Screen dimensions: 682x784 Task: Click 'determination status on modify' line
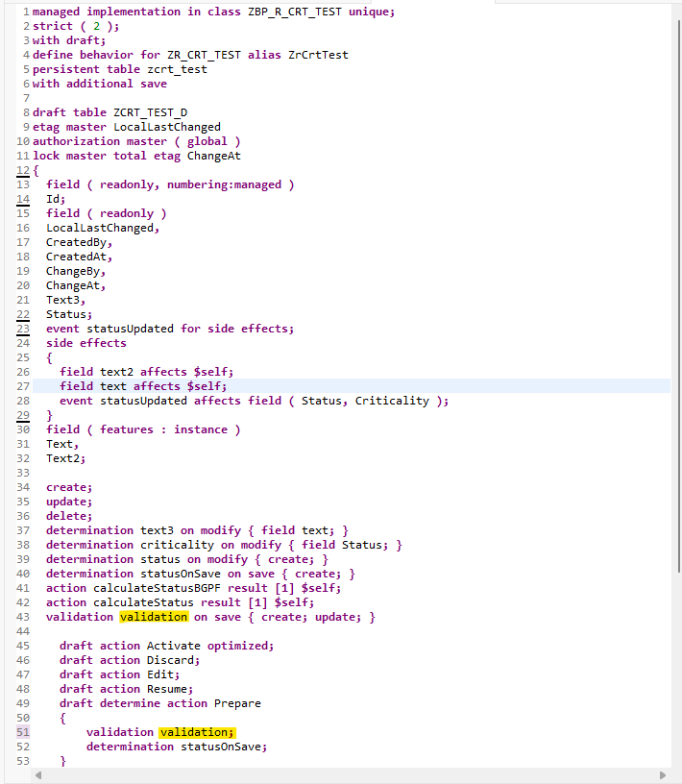[187, 559]
